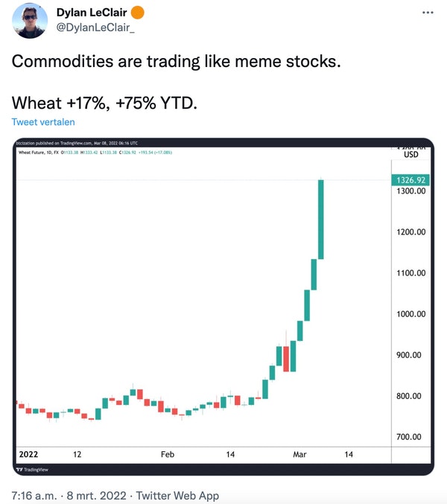Click the 2022 label on time axis
The width and height of the screenshot is (447, 504).
pos(28,453)
